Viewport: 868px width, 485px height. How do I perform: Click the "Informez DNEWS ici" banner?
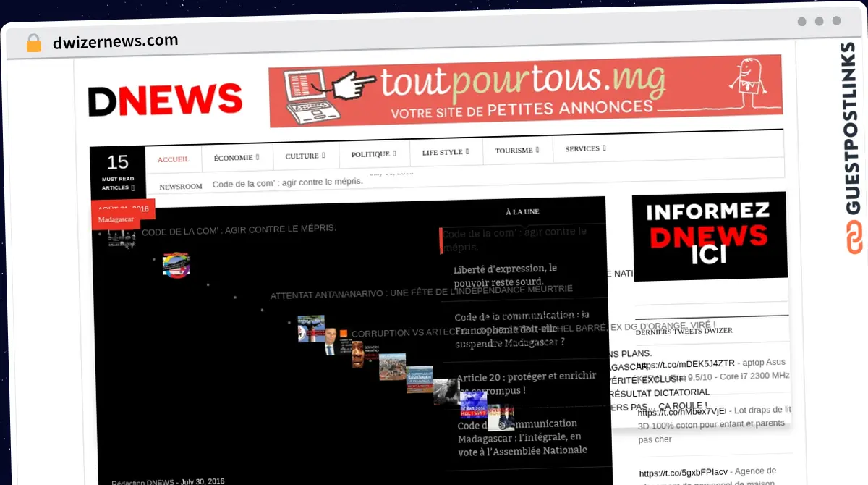[709, 235]
